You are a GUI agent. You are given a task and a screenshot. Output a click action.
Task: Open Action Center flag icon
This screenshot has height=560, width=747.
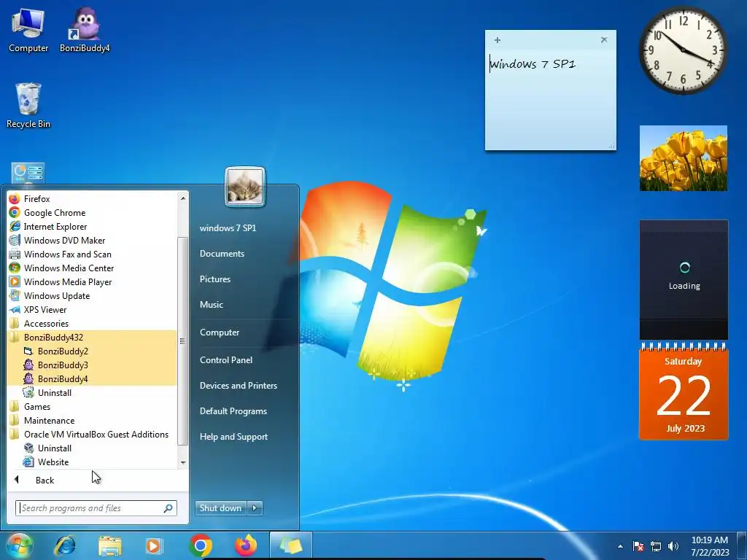tap(638, 547)
